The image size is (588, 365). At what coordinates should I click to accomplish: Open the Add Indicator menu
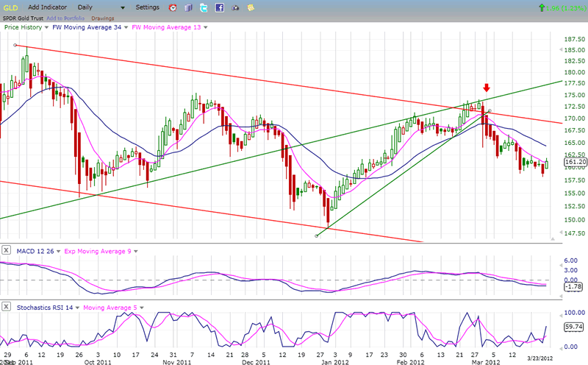pos(49,7)
